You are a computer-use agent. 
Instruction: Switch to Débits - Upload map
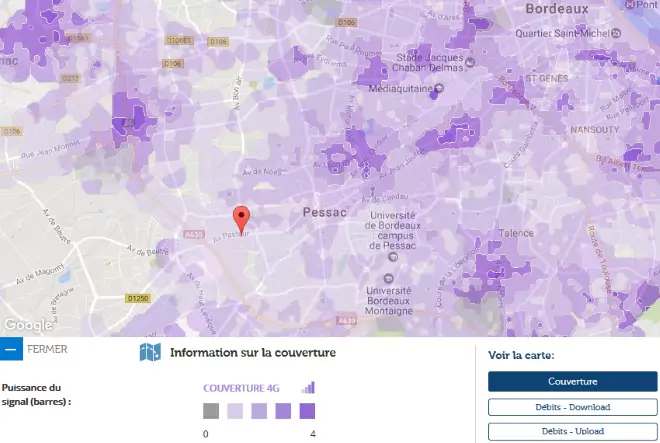coord(572,431)
